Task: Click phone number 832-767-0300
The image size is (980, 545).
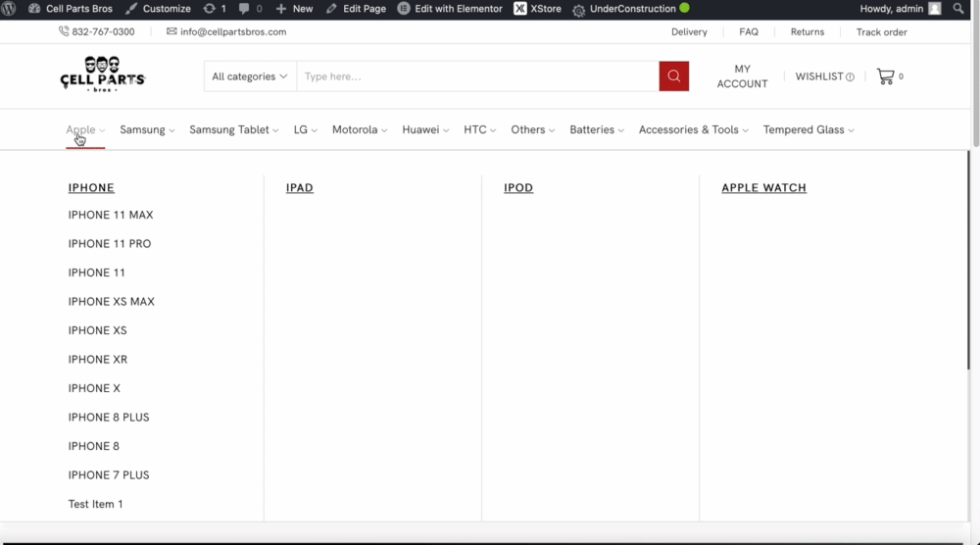Action: pyautogui.click(x=97, y=32)
